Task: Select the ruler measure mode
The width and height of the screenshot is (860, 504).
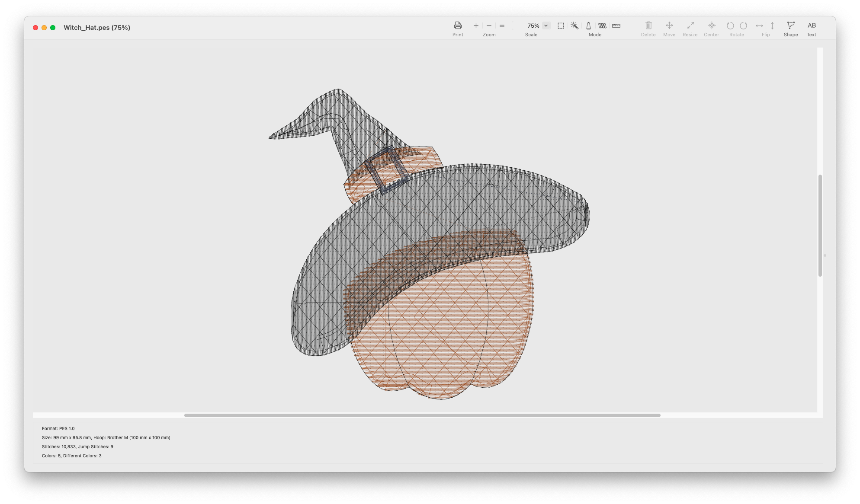Action: coord(616,26)
